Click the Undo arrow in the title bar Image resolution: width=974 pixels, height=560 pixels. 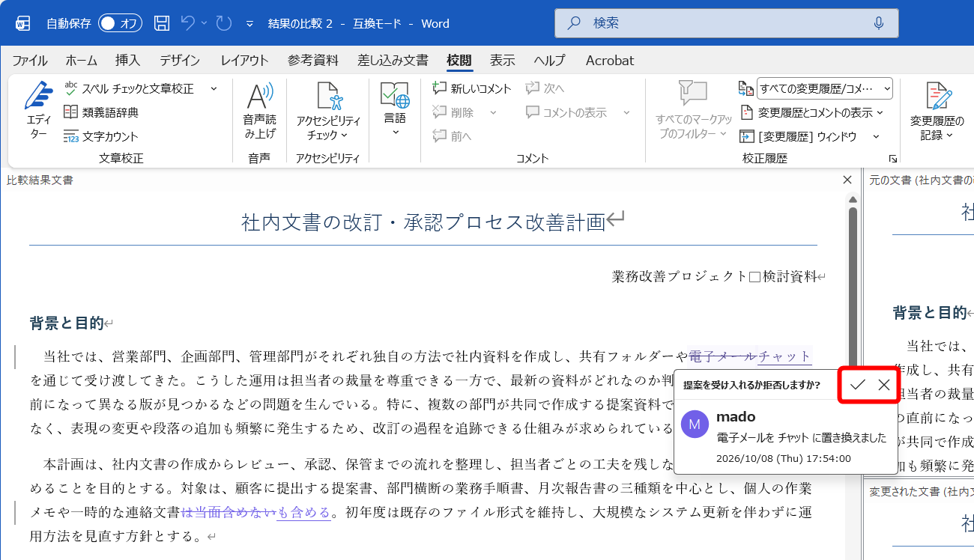(x=188, y=23)
